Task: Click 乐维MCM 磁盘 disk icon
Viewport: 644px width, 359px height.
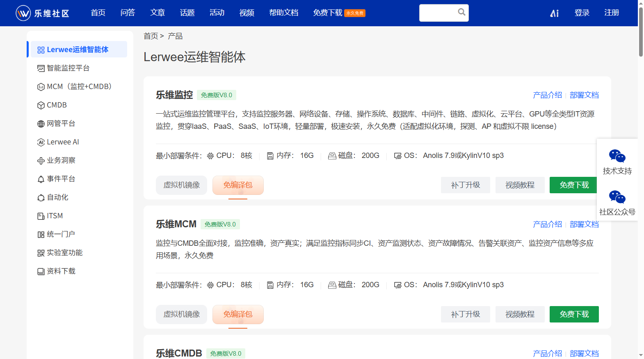Action: pyautogui.click(x=332, y=285)
